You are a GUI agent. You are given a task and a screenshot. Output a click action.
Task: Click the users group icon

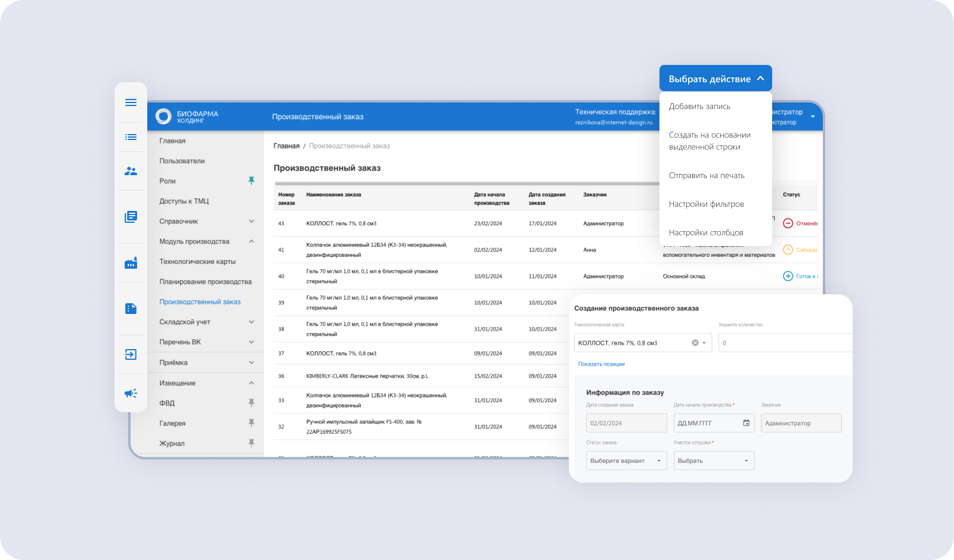pyautogui.click(x=131, y=171)
